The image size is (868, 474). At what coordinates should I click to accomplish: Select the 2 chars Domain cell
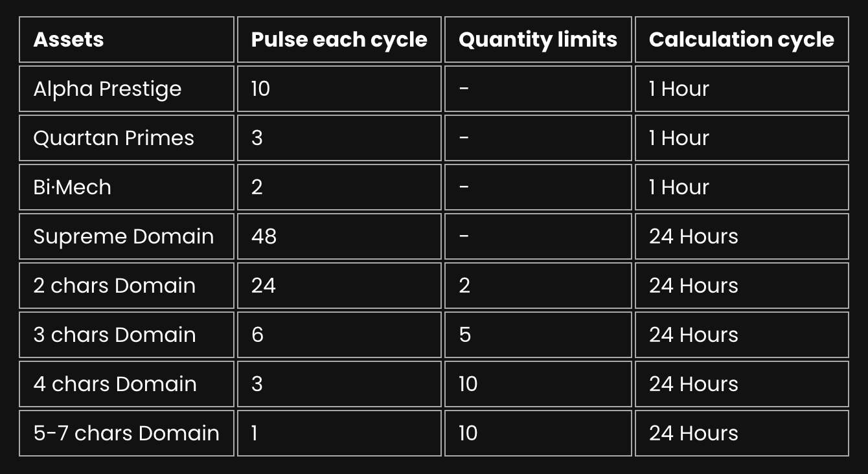coord(126,286)
